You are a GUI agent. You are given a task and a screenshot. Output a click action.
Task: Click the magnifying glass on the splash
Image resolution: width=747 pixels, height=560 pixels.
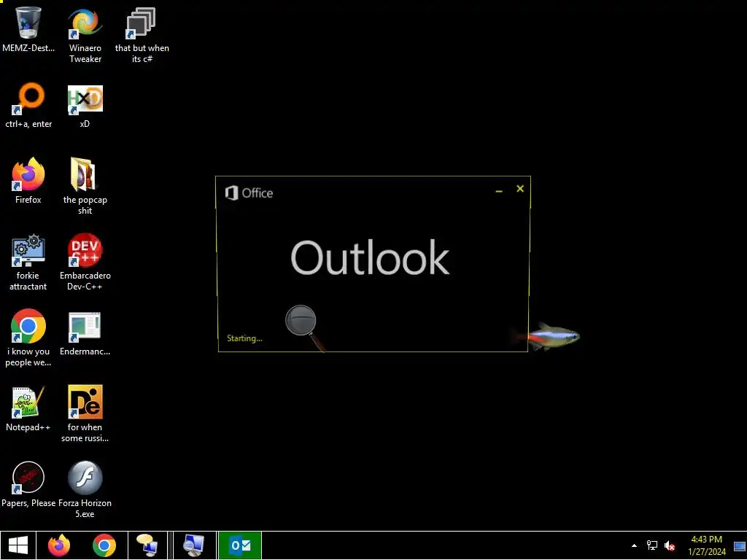pos(306,327)
